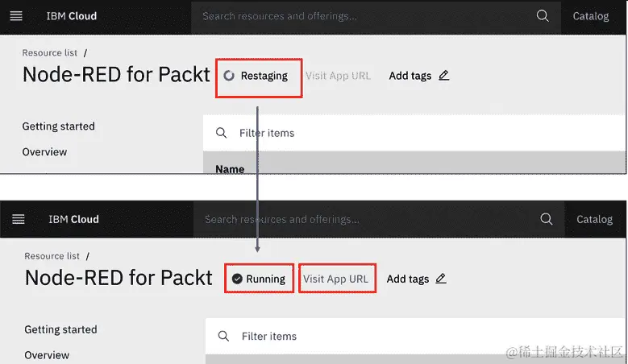
Task: Click Restaging status text
Action: [x=264, y=76]
